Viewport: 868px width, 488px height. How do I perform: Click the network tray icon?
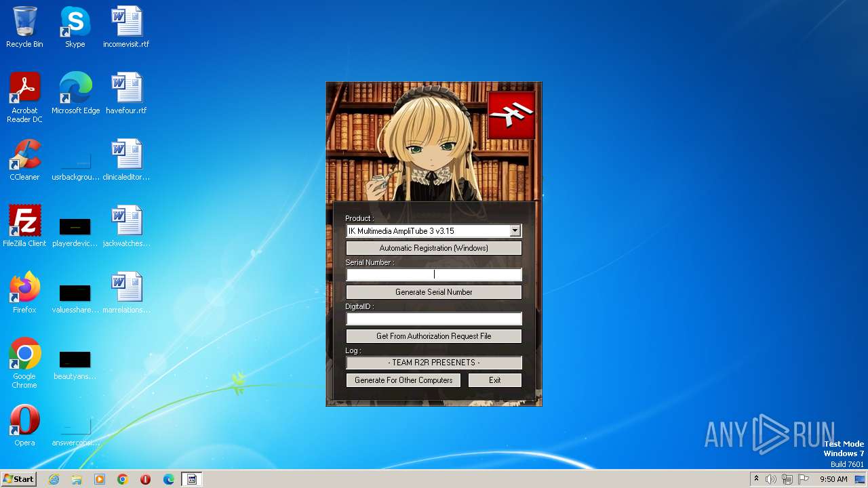[787, 479]
